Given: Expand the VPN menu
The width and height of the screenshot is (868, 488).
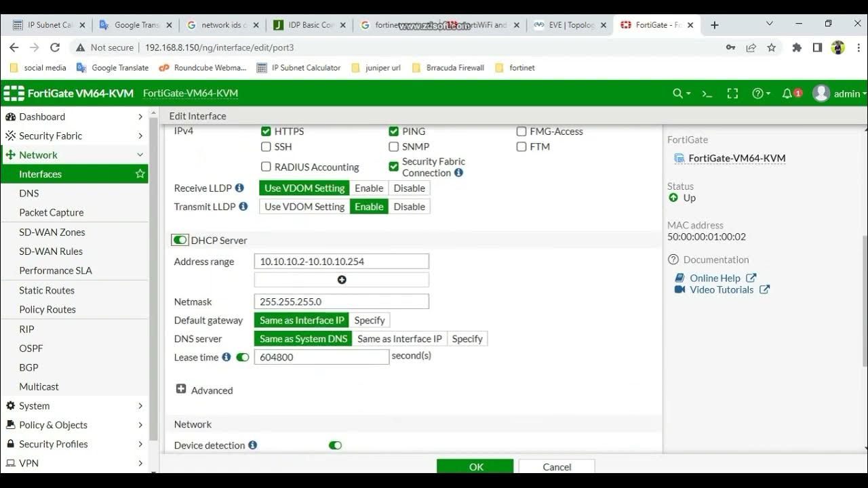Looking at the screenshot, I should click(x=74, y=463).
